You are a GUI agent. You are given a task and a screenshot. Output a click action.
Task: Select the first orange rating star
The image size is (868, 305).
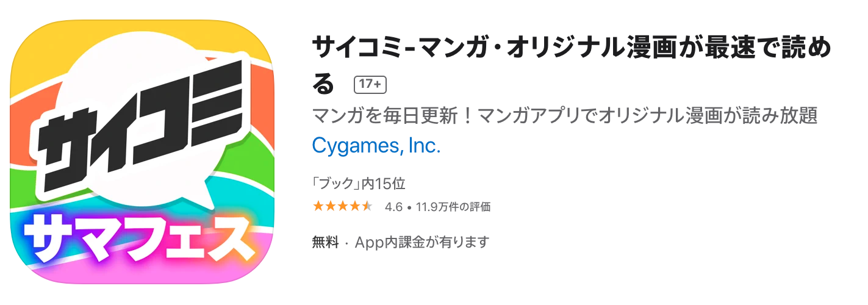[318, 206]
